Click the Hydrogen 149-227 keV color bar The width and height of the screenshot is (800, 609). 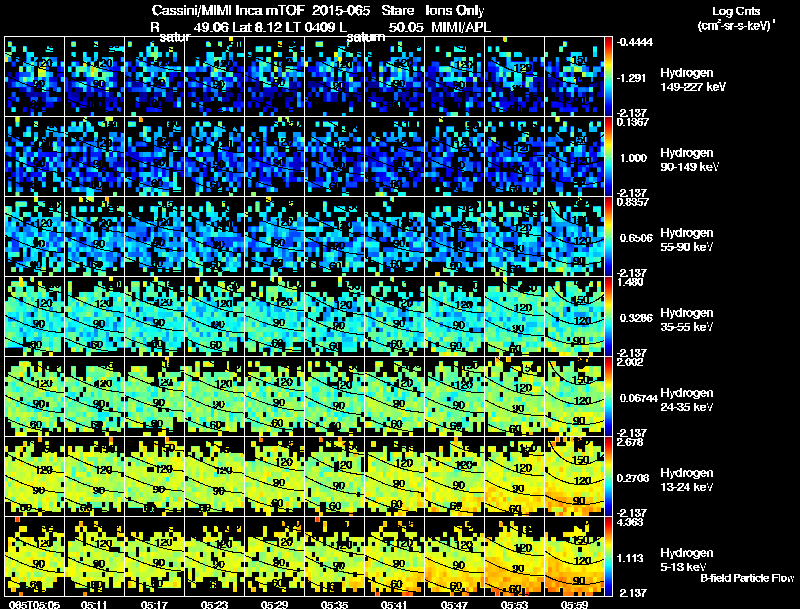click(x=608, y=77)
